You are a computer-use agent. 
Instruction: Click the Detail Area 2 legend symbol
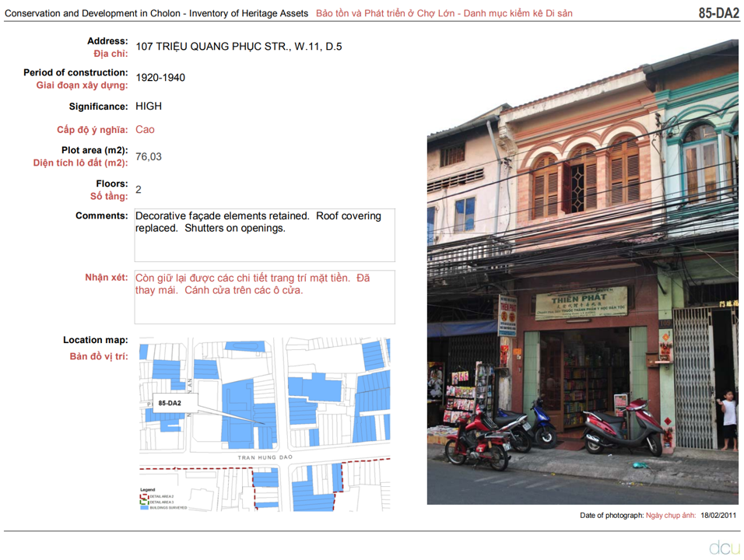pos(143,496)
